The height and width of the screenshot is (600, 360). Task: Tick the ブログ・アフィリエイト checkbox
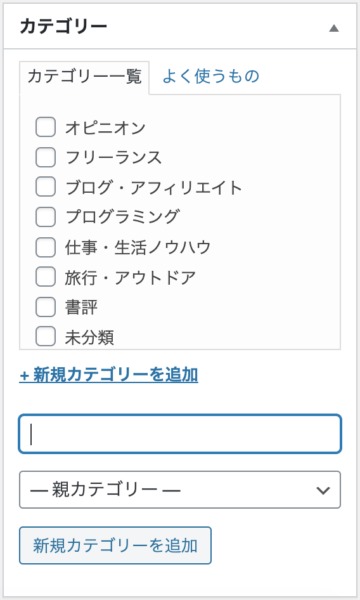(x=46, y=187)
